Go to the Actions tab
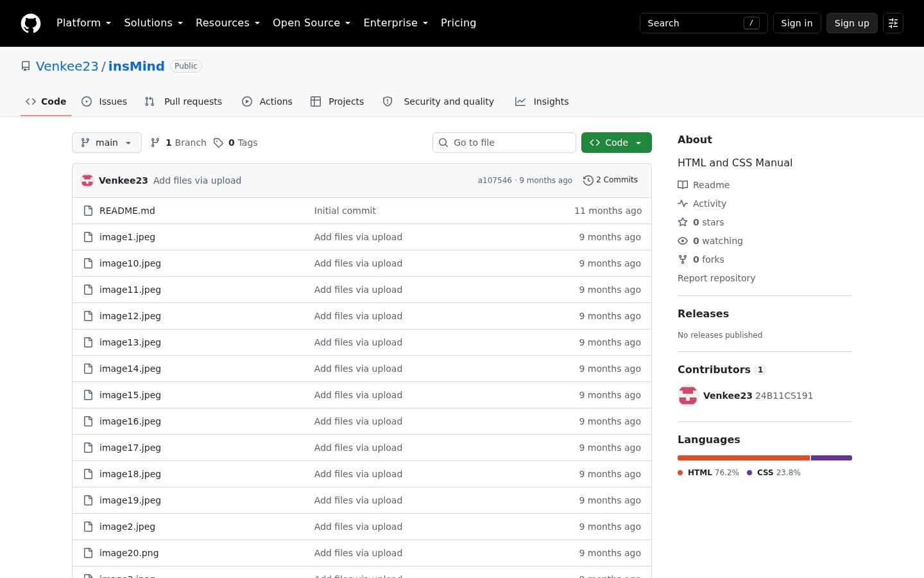Image resolution: width=924 pixels, height=578 pixels. point(267,101)
